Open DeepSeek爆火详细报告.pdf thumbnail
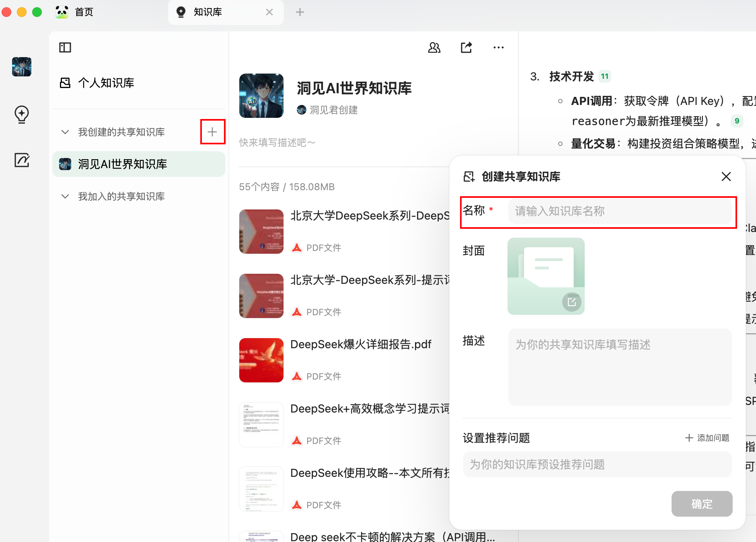This screenshot has height=542, width=756. point(261,360)
